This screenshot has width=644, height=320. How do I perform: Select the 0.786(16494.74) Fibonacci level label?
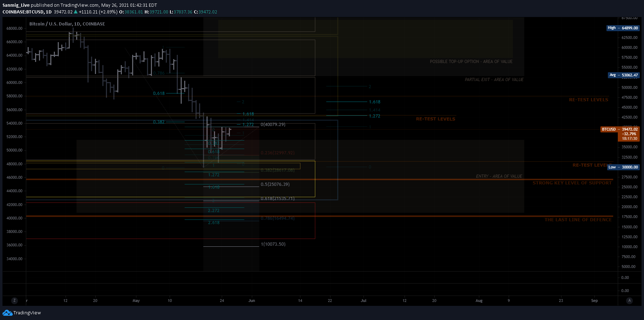[x=277, y=218]
